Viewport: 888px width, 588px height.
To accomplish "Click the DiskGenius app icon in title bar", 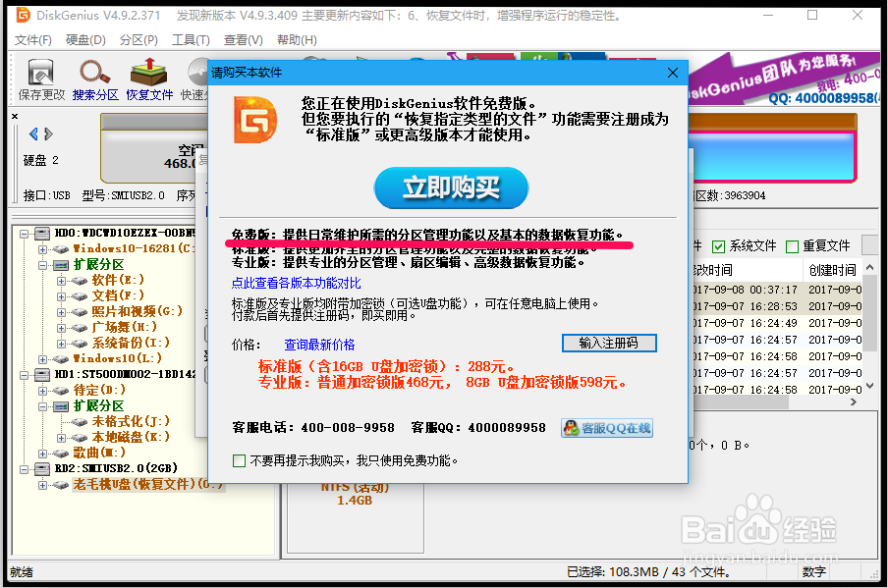I will (x=24, y=15).
